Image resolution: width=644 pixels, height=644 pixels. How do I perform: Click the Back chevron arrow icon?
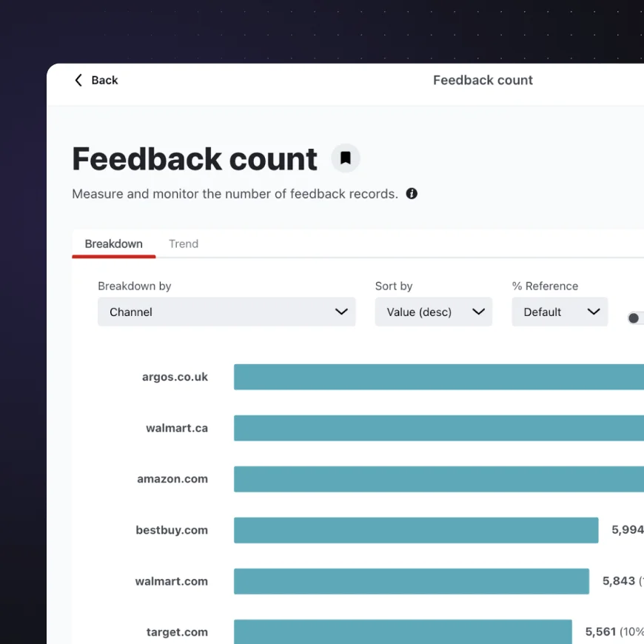(78, 80)
